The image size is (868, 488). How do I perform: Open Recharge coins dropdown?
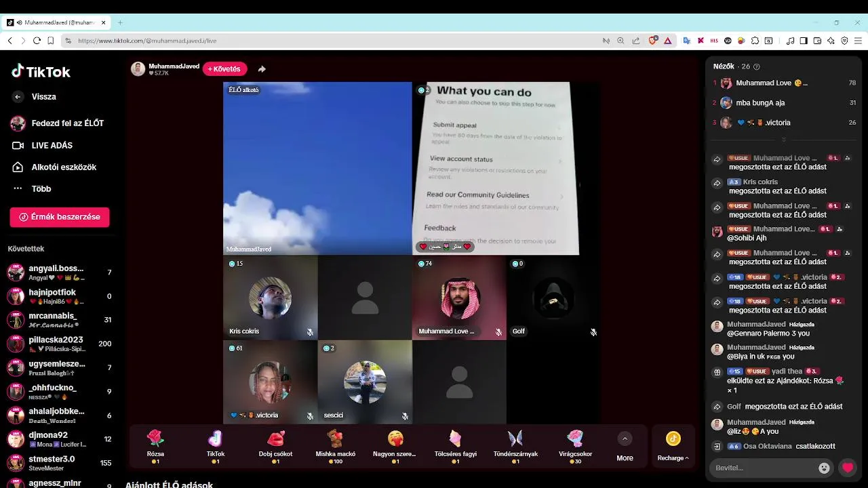tap(673, 447)
